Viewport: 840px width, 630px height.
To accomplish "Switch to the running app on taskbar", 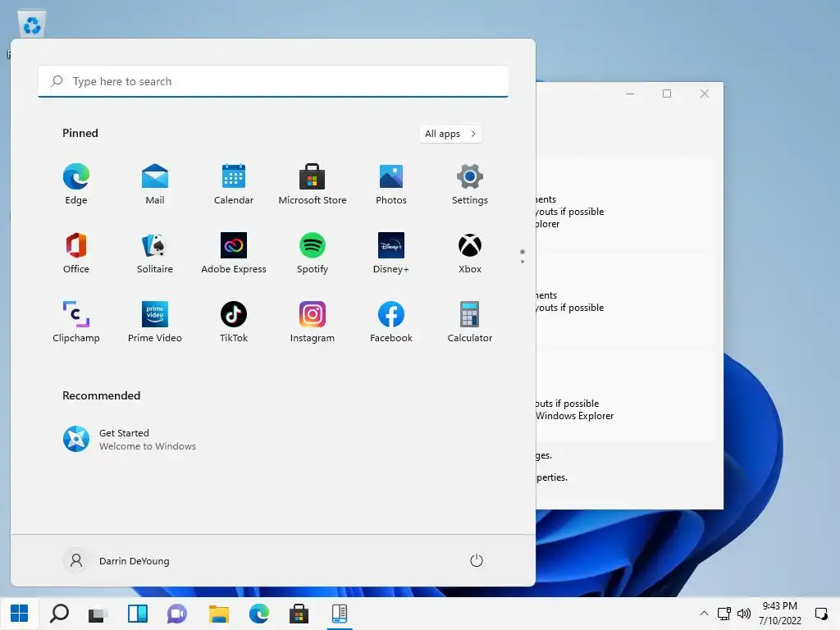I will coord(339,614).
